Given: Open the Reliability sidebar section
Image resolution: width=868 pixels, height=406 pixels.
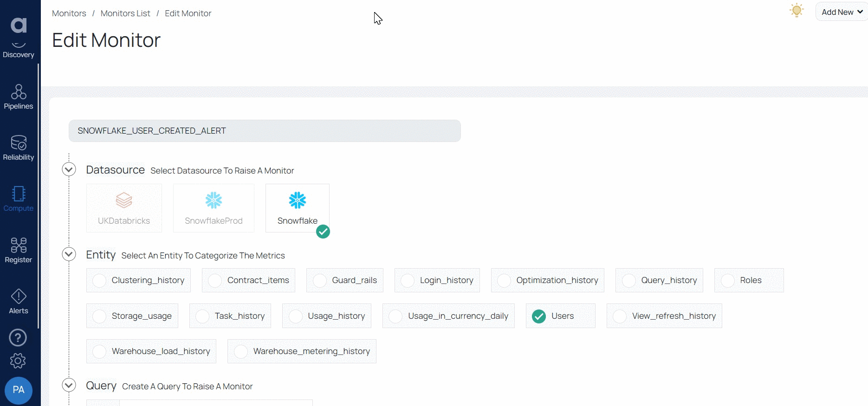Looking at the screenshot, I should [x=19, y=148].
